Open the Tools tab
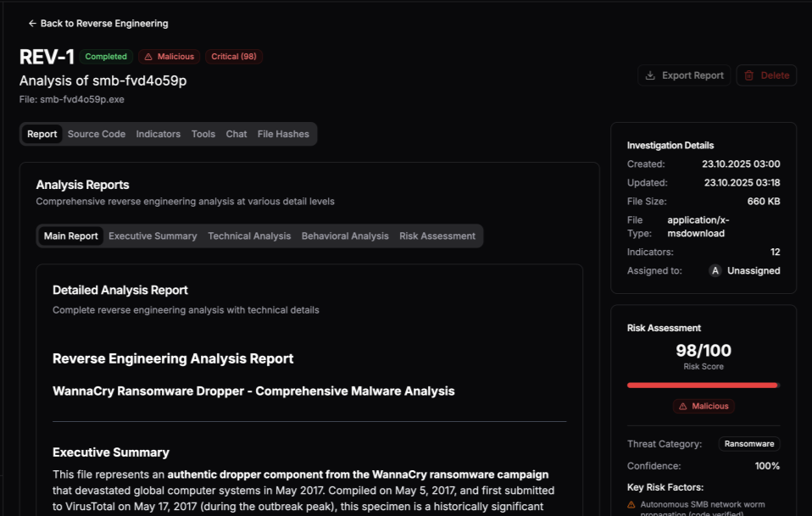The height and width of the screenshot is (516, 812). point(203,134)
